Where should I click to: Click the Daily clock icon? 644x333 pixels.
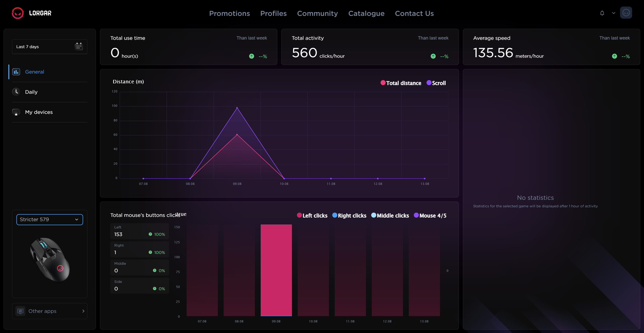coord(16,92)
